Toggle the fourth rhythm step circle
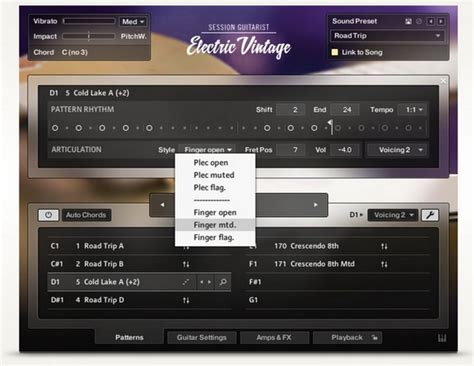The width and height of the screenshot is (474, 366). tap(126, 128)
